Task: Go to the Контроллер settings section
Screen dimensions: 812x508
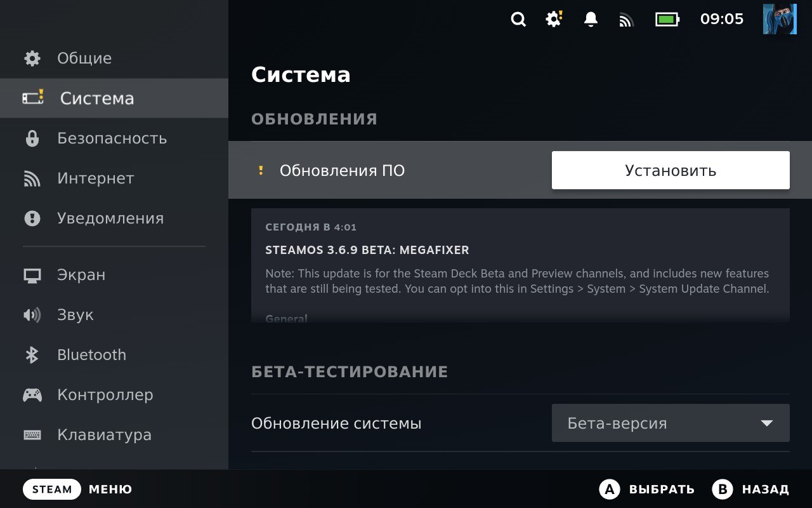Action: 114,395
